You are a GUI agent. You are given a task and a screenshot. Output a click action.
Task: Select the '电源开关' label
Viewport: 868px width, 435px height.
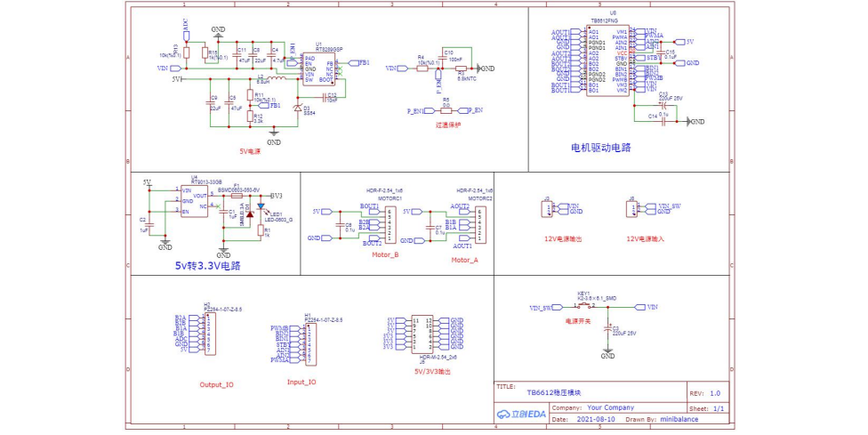[577, 321]
